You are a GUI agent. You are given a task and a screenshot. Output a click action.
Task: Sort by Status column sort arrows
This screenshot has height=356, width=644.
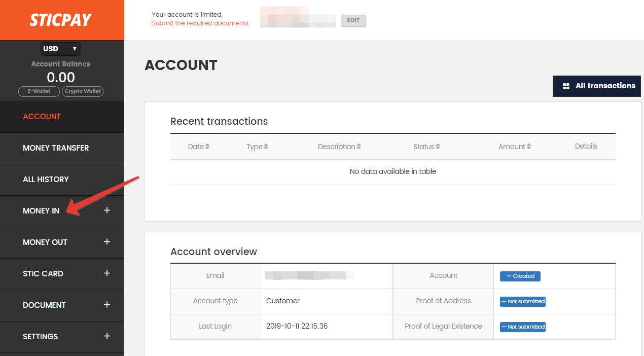438,147
